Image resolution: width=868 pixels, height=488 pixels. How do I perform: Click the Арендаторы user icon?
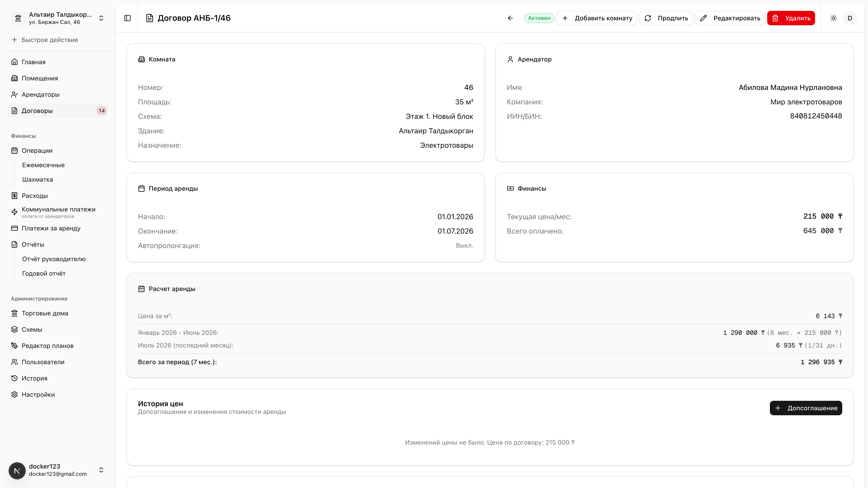[14, 95]
